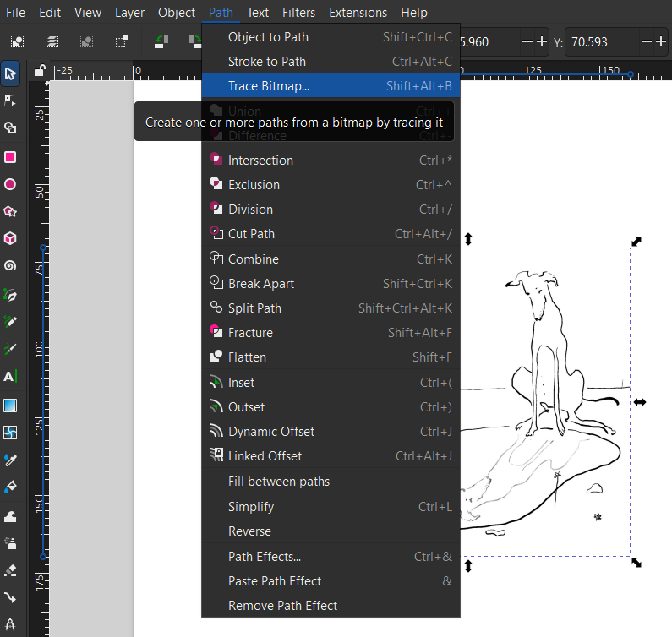The height and width of the screenshot is (637, 672).
Task: Choose Break Apart from the Path menu
Action: (x=261, y=284)
